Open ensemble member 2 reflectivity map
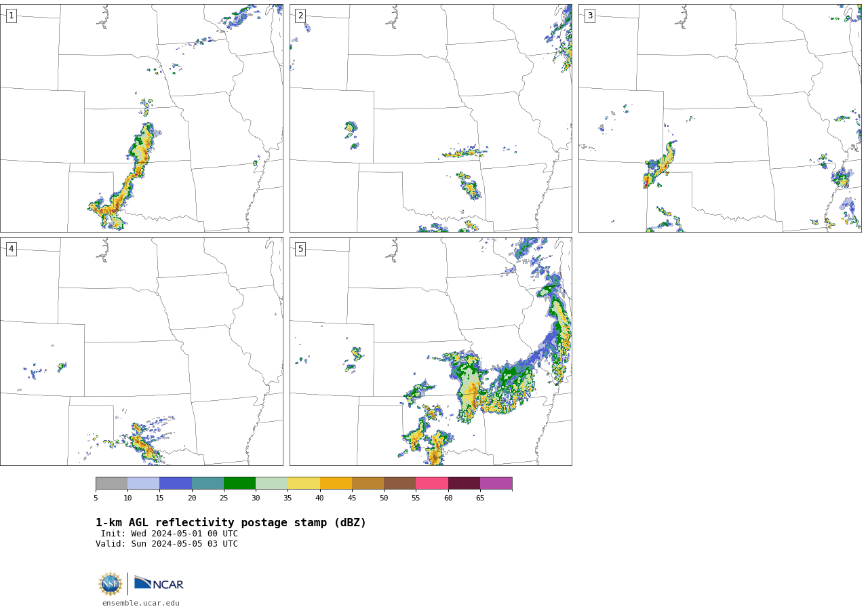Screen dimensions: 868x611 coord(431,118)
